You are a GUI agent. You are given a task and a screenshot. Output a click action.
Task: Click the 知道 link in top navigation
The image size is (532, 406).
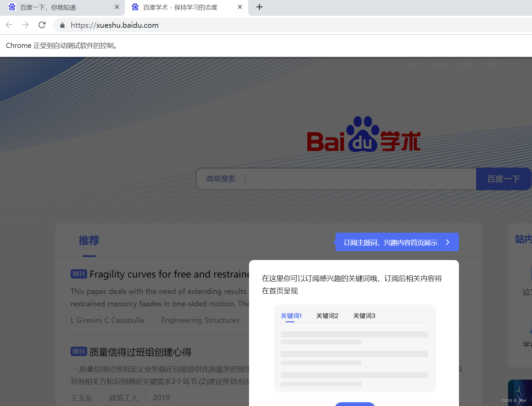489,65
